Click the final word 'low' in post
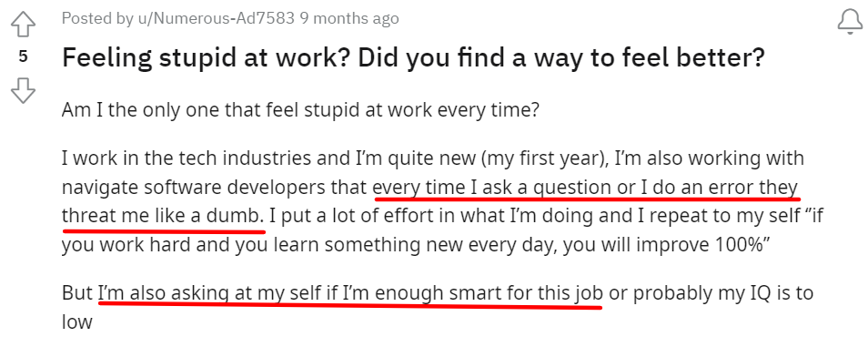The height and width of the screenshot is (347, 868). pyautogui.click(x=77, y=322)
